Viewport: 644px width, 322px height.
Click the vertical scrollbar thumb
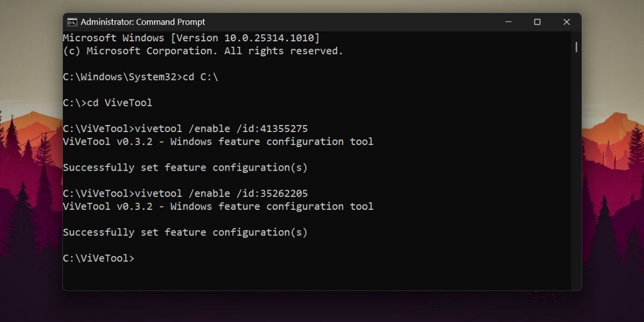click(x=576, y=47)
